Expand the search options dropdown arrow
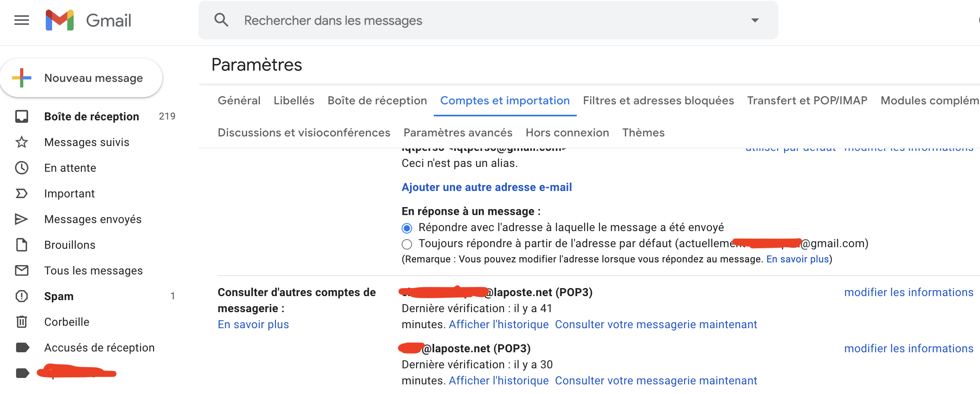This screenshot has width=980, height=394. coord(755,20)
